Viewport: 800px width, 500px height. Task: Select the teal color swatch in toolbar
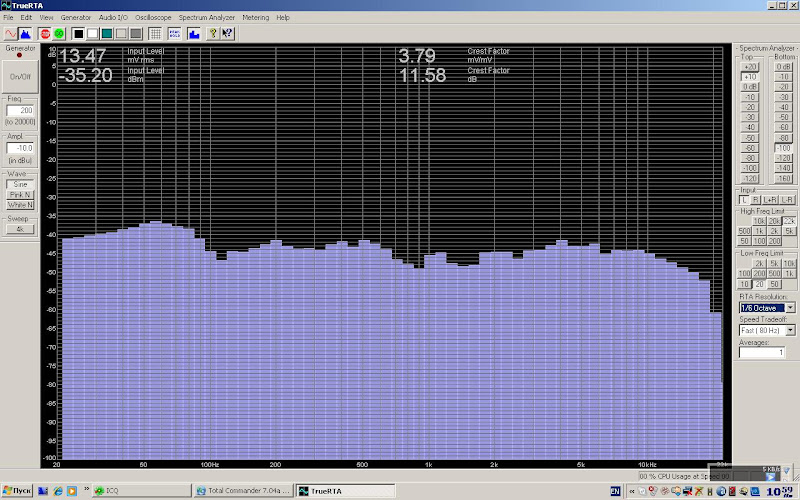click(107, 33)
